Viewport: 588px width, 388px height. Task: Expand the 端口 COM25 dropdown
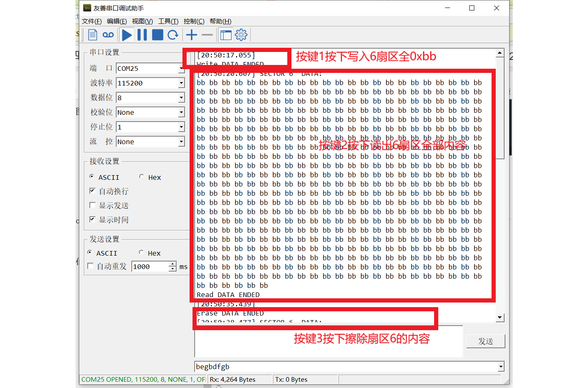pyautogui.click(x=181, y=68)
